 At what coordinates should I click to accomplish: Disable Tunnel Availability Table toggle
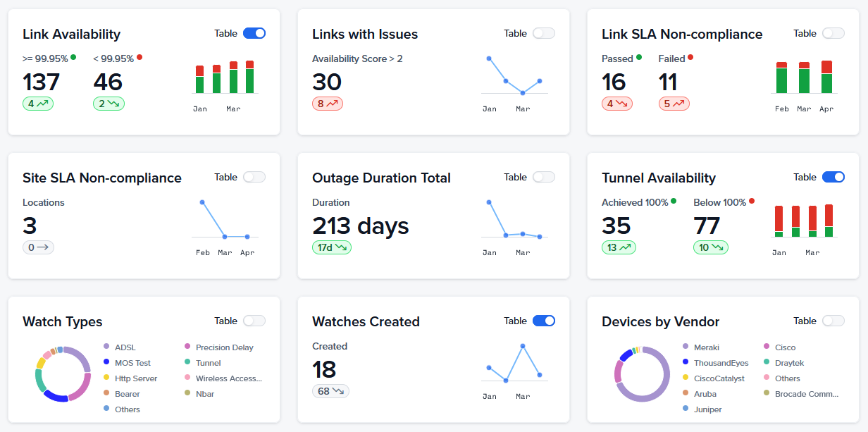tap(833, 177)
